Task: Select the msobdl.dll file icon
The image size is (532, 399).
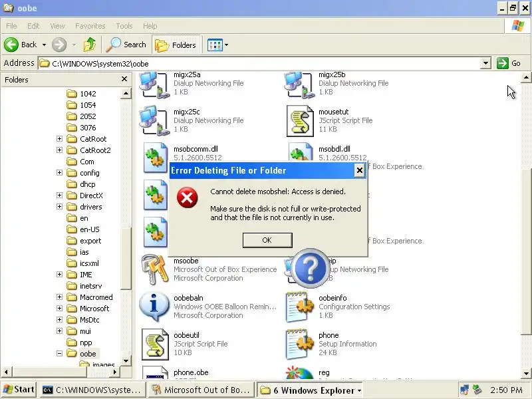Action: (x=301, y=153)
